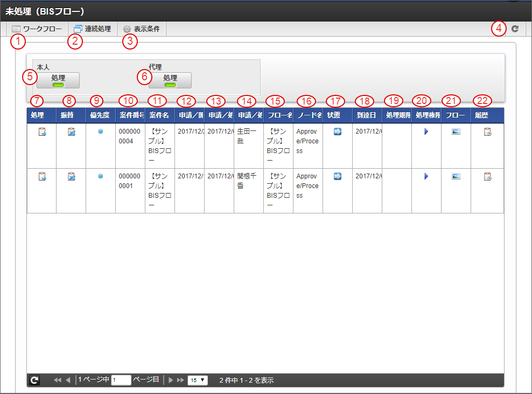Click Approve/Process node in 生田一哉 row
532x394 pixels.
click(x=307, y=141)
